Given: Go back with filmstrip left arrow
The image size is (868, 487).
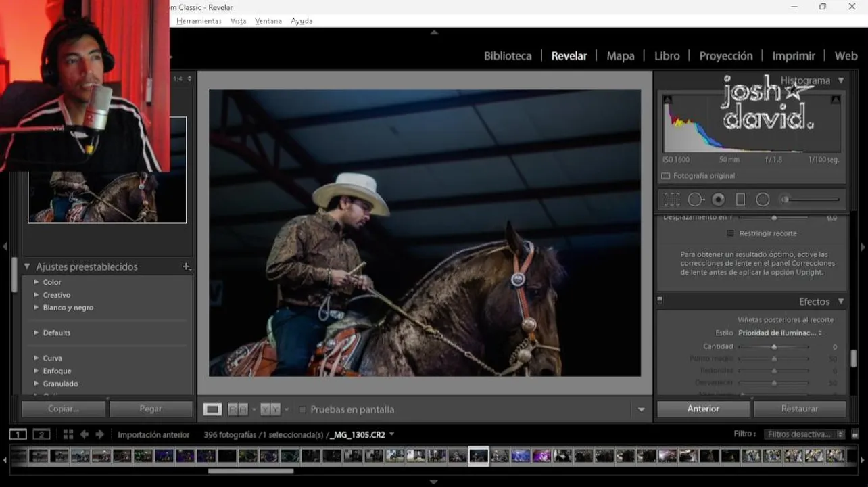Looking at the screenshot, I should (85, 434).
